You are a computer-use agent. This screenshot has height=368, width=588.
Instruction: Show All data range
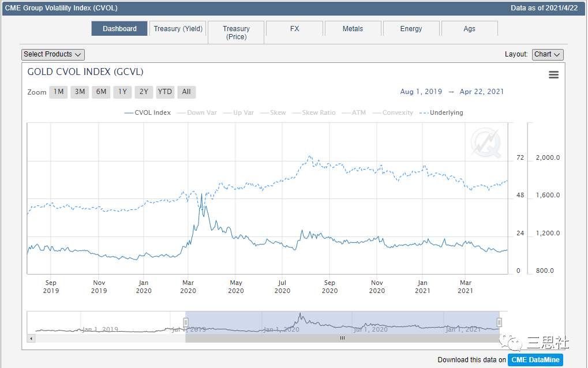click(186, 92)
